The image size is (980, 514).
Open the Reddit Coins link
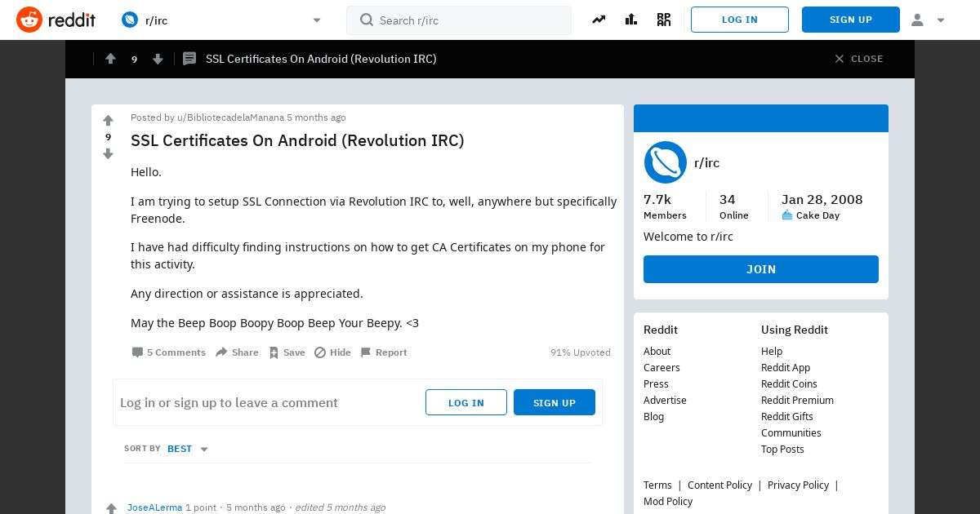789,383
